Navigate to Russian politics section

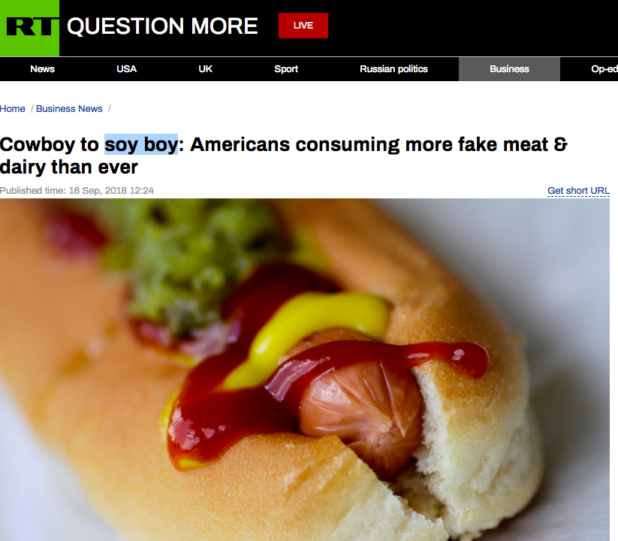click(x=393, y=69)
